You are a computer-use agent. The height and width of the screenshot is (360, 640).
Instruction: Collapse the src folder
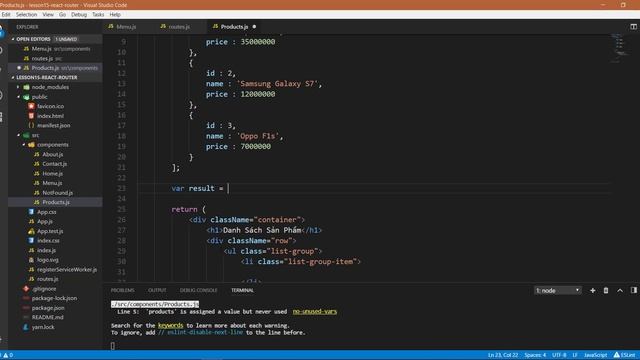[35, 135]
